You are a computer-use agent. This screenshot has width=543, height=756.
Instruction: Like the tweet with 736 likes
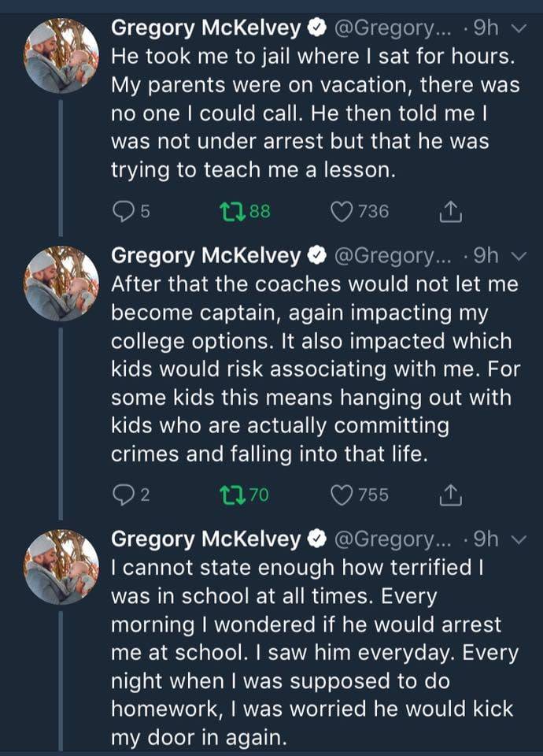coord(341,211)
